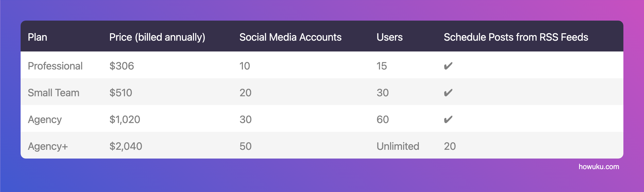Click the $2,040 price cell
This screenshot has height=192, width=644.
point(126,146)
